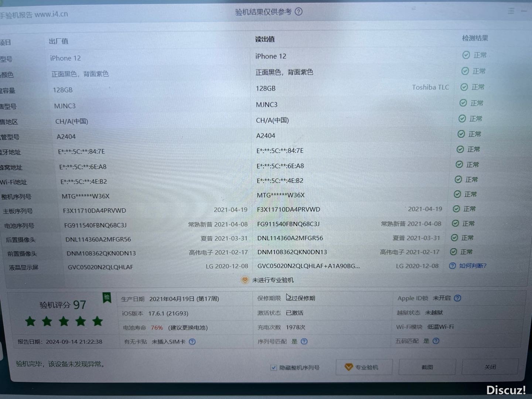The height and width of the screenshot is (399, 532).
Task: Click the check icon in the FG911540FBNQ68C3J battery row
Action: point(455,223)
